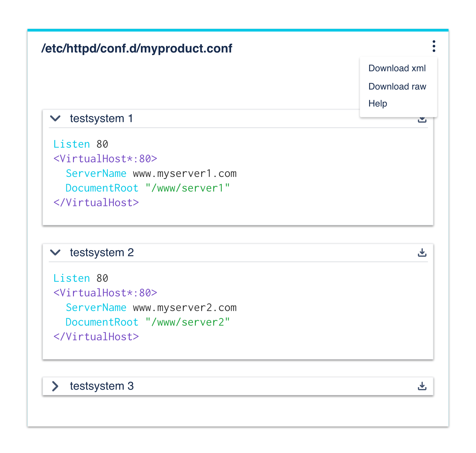Collapse the testsystem 1 panel
Image resolution: width=476 pixels, height=453 pixels.
tap(56, 119)
